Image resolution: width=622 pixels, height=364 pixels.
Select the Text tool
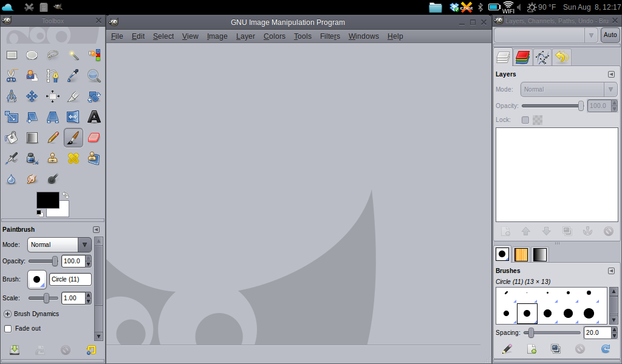(94, 117)
